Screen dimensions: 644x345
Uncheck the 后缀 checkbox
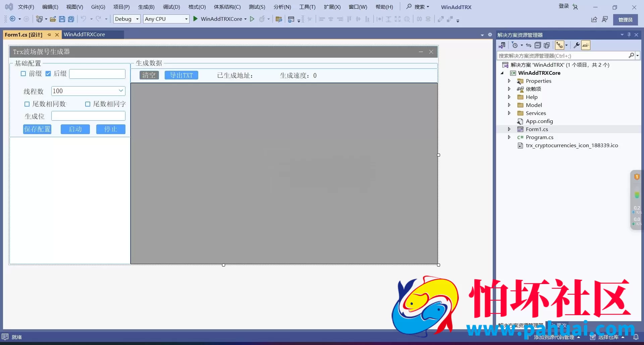tap(48, 74)
